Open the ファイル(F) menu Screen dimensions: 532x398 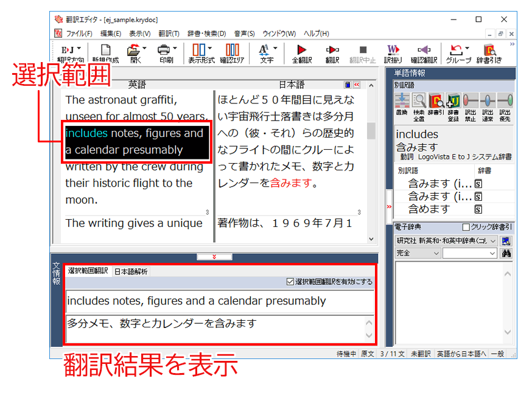point(79,33)
